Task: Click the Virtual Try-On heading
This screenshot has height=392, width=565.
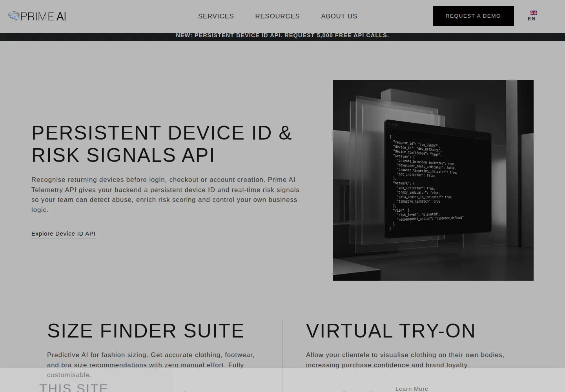Action: click(x=391, y=331)
